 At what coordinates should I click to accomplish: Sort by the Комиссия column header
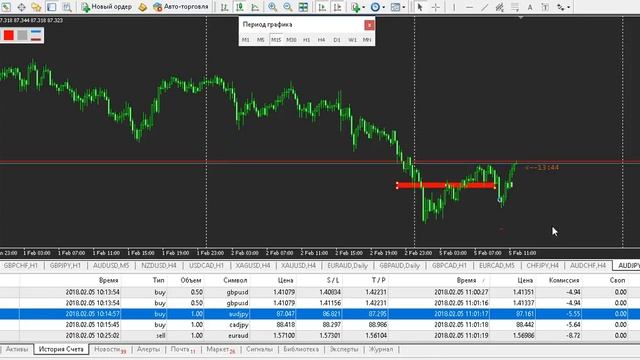(564, 280)
